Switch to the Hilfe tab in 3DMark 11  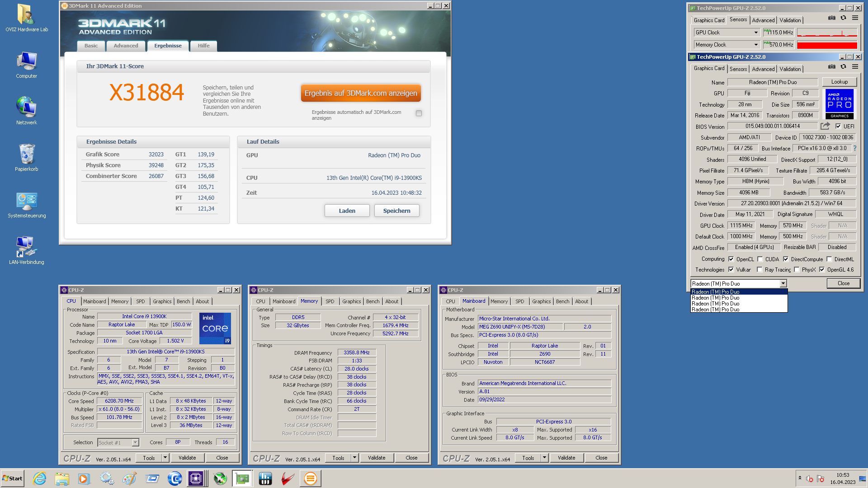click(203, 46)
